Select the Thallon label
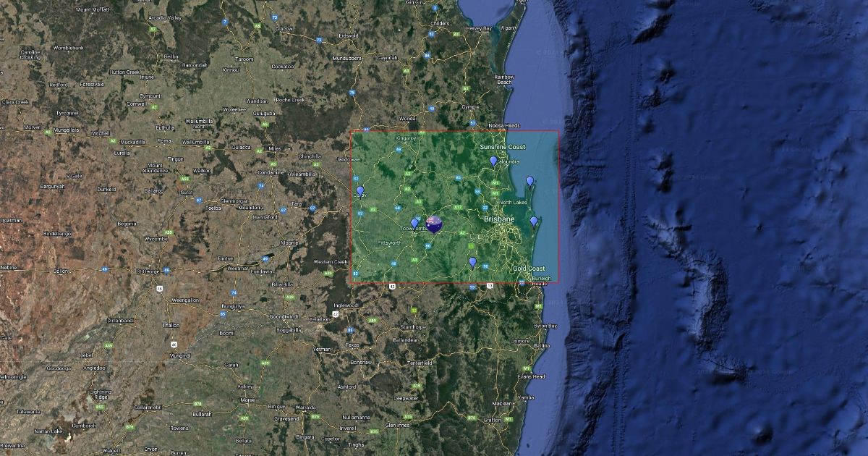 (x=171, y=325)
